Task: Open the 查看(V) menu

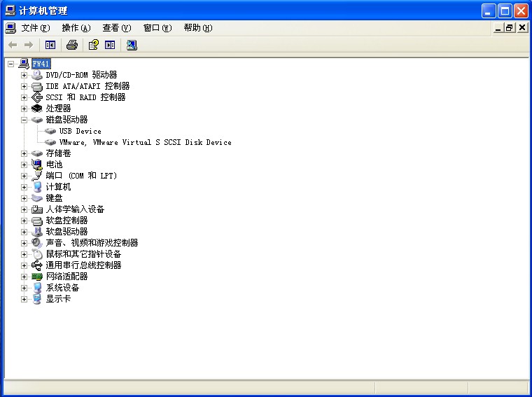Action: click(x=117, y=28)
